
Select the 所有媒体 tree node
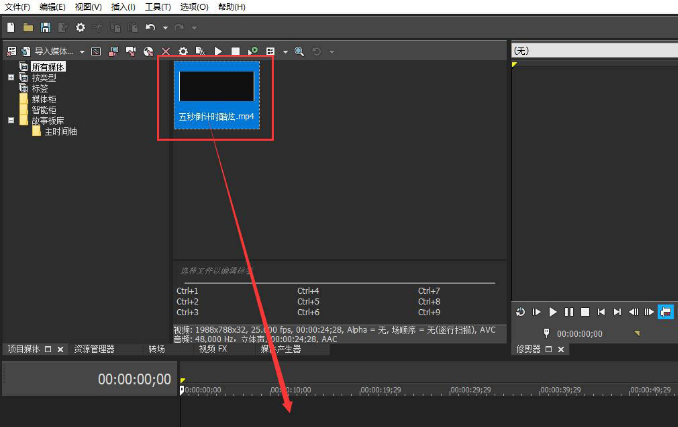48,67
